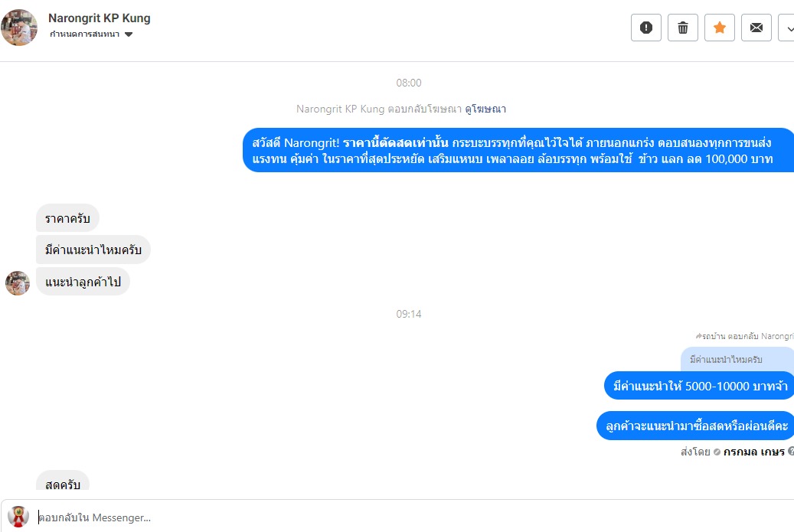Click the ราคาครับ message bubble

pos(67,218)
